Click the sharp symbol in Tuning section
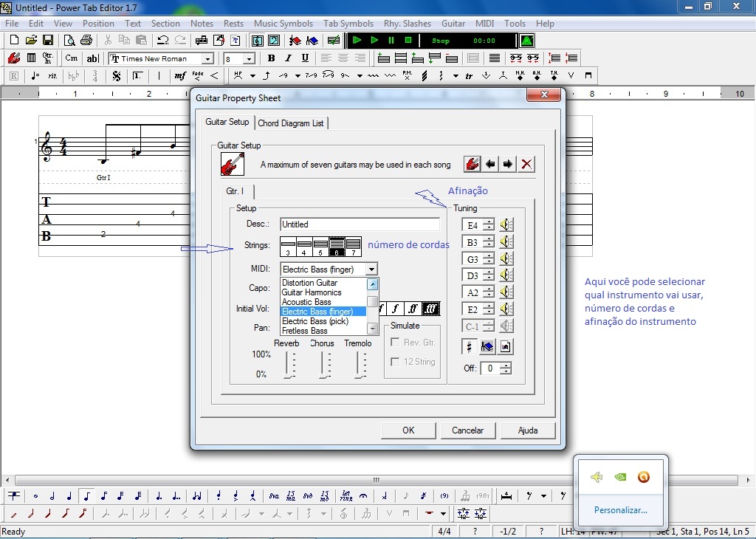 [468, 346]
